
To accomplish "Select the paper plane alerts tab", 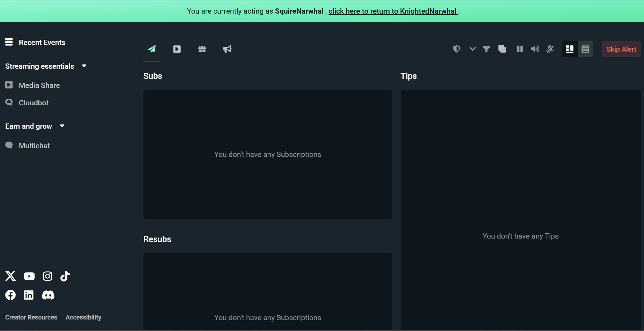I will pyautogui.click(x=152, y=49).
